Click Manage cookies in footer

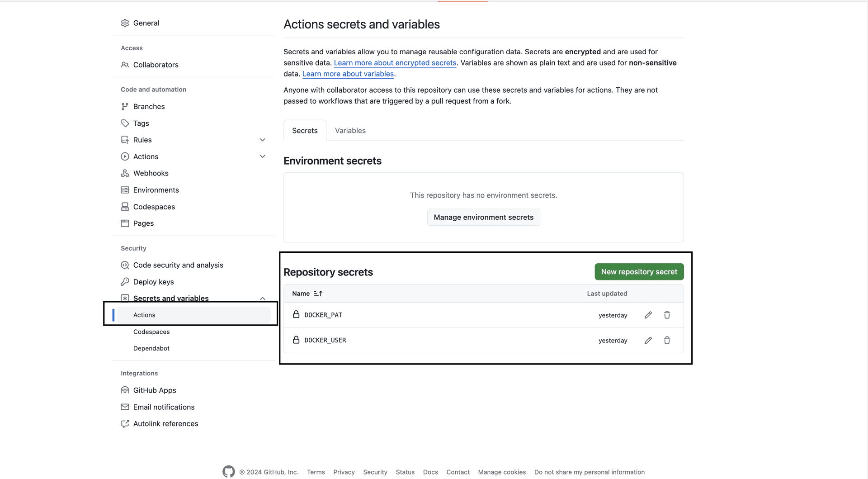(x=502, y=472)
